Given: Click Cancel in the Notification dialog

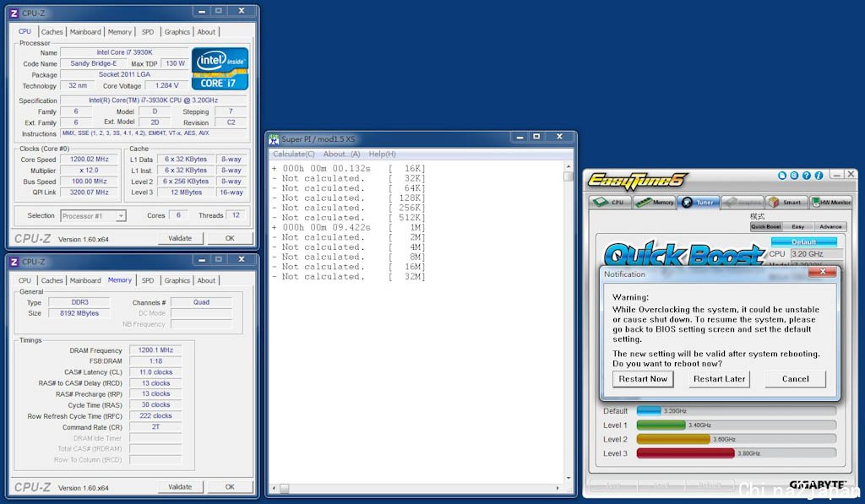Looking at the screenshot, I should [796, 379].
